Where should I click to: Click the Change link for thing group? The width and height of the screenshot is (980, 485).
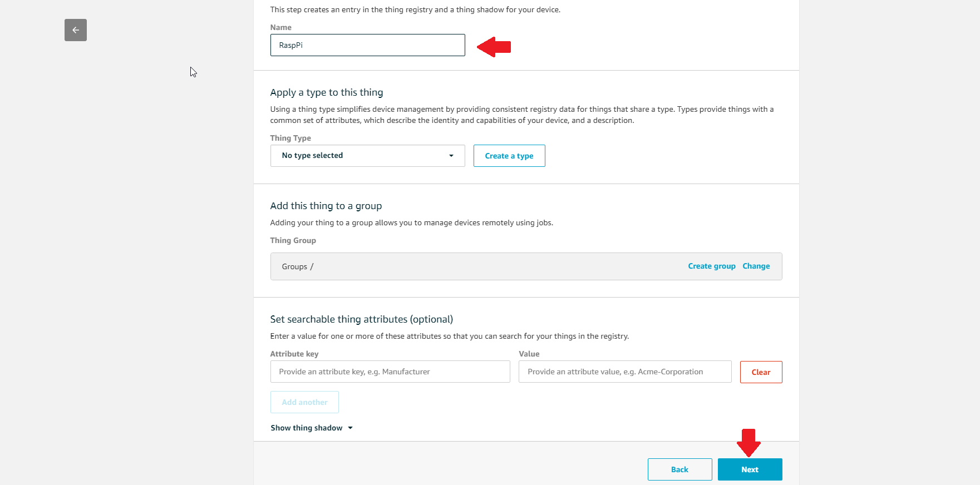[756, 266]
